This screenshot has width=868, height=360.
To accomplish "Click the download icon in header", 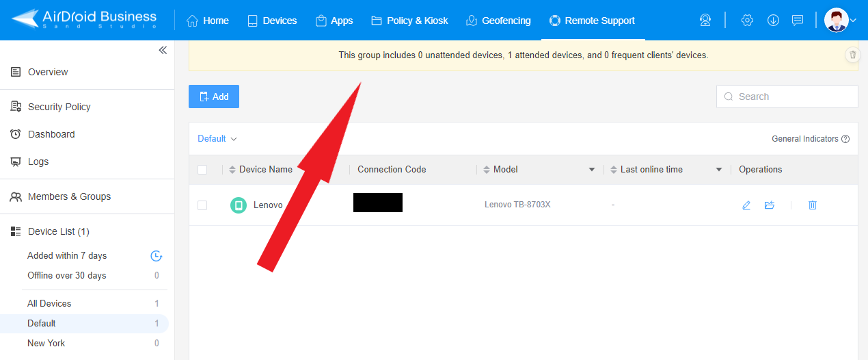I will click(x=773, y=21).
